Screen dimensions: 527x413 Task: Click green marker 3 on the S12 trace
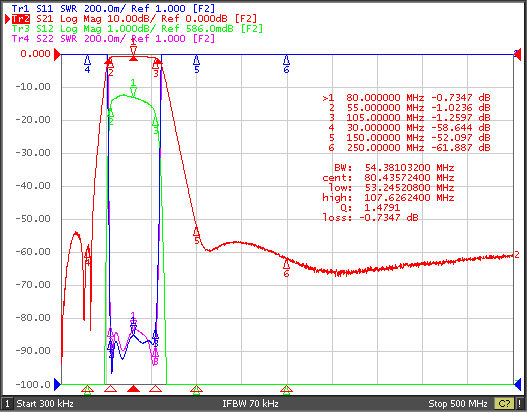coord(156,126)
